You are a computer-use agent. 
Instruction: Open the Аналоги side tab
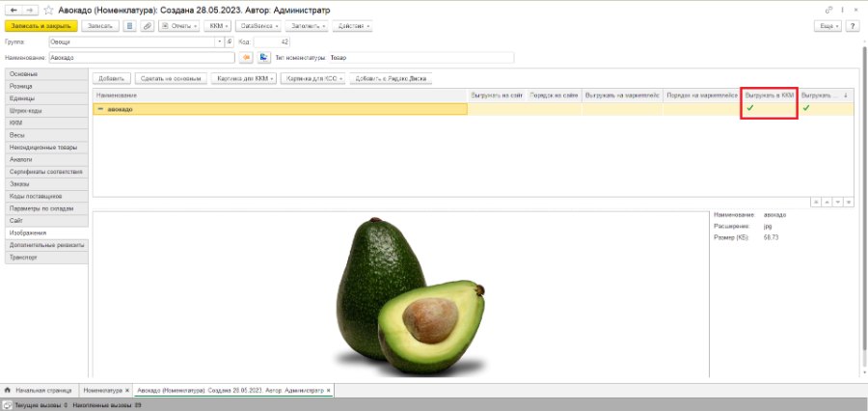pyautogui.click(x=46, y=159)
